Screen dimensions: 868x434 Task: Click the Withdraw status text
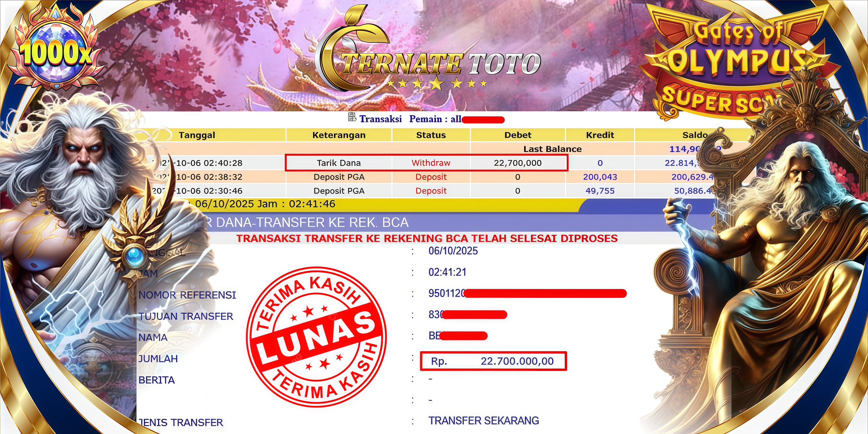[x=431, y=163]
